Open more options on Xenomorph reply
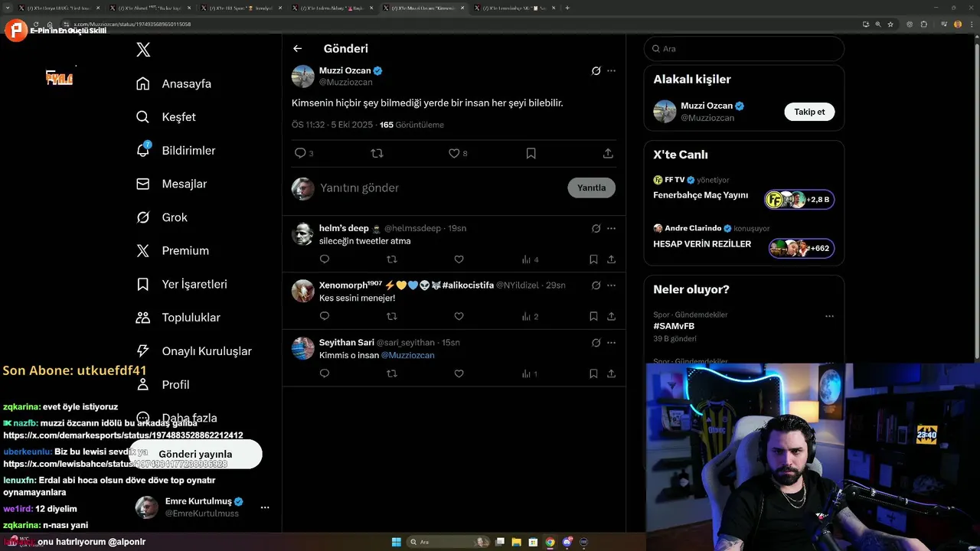The image size is (980, 551). click(x=611, y=285)
